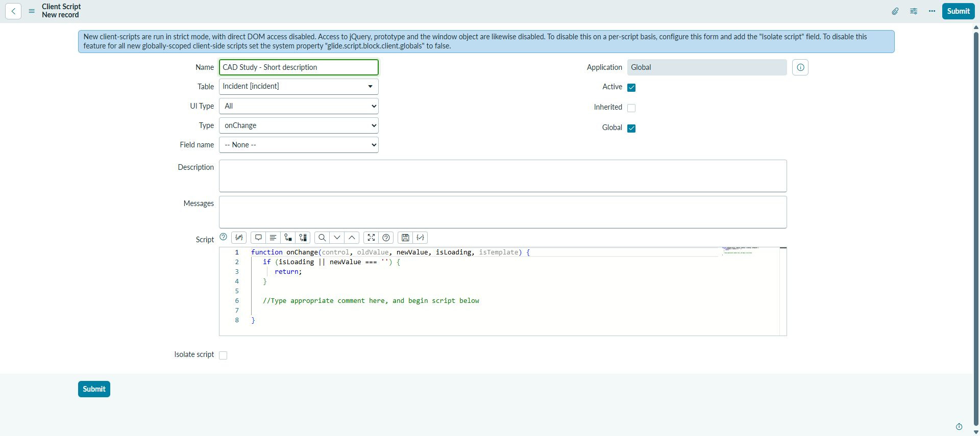Viewport: 980px width, 436px height.
Task: Open the personalize form settings icon
Action: 914,11
